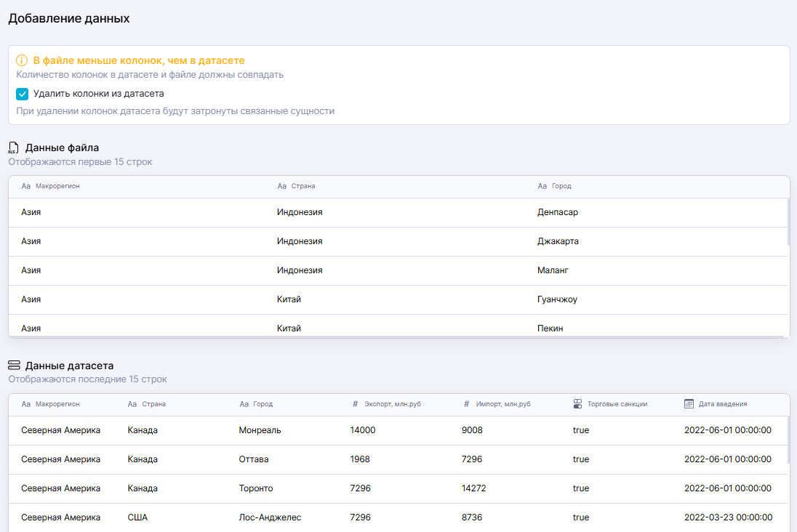Click the file data table vertical scrollbar
Image resolution: width=797 pixels, height=532 pixels.
tap(788, 222)
